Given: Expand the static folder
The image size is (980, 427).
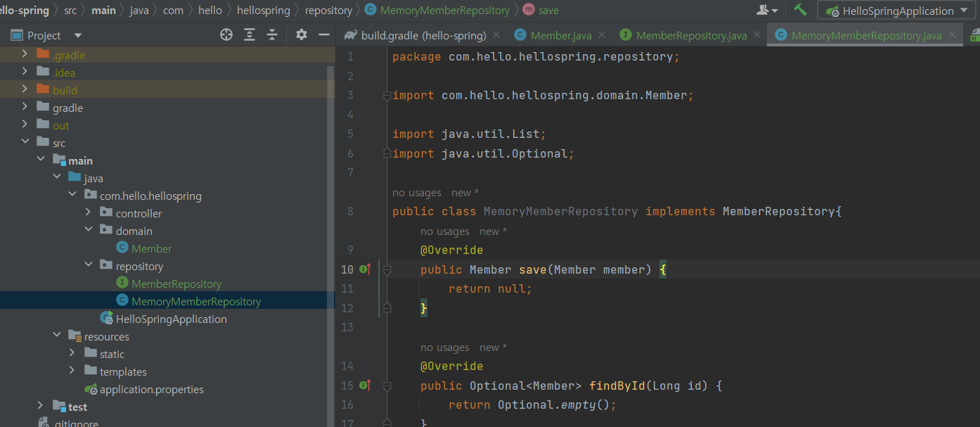Looking at the screenshot, I should tap(72, 353).
